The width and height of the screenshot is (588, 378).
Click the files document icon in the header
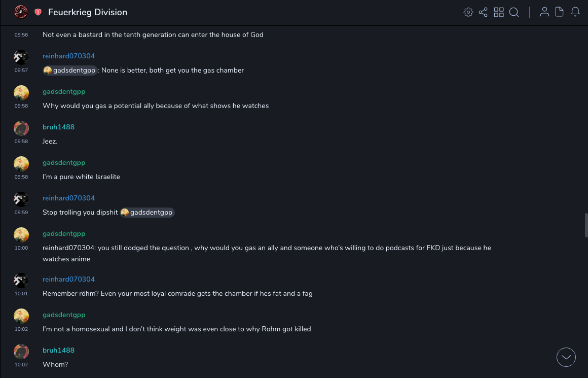(x=560, y=12)
